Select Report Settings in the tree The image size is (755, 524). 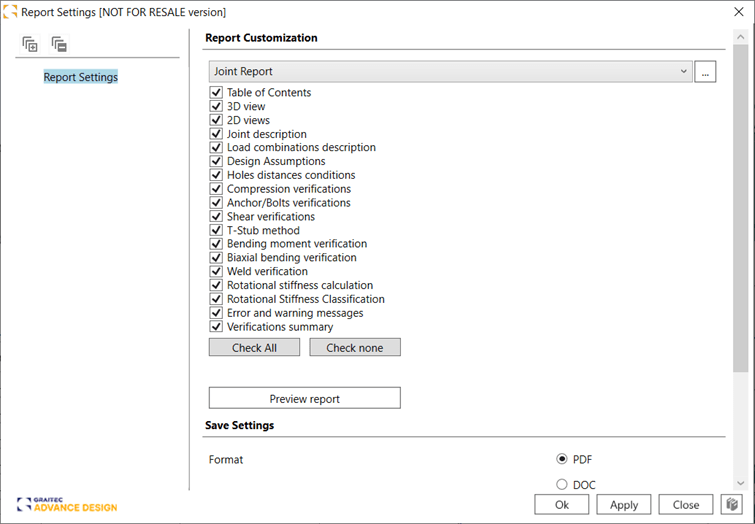(x=80, y=77)
